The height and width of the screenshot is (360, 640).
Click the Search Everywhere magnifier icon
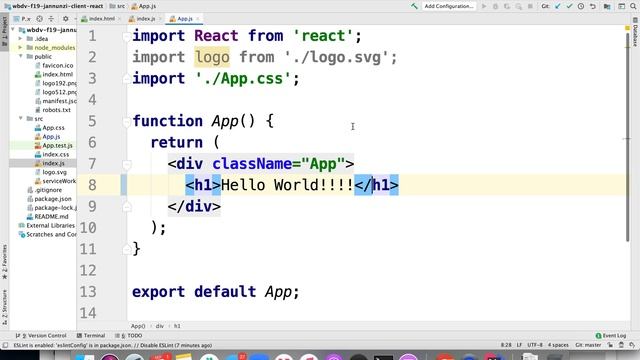(633, 6)
